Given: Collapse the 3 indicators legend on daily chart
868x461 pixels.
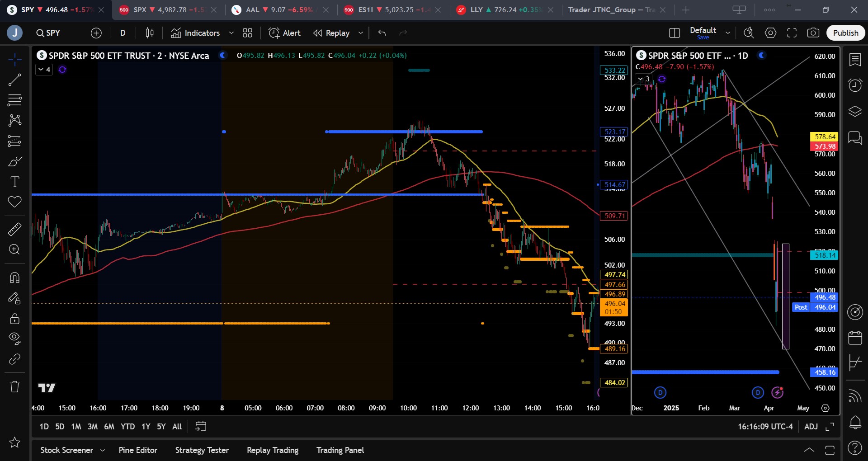Looking at the screenshot, I should pos(643,79).
